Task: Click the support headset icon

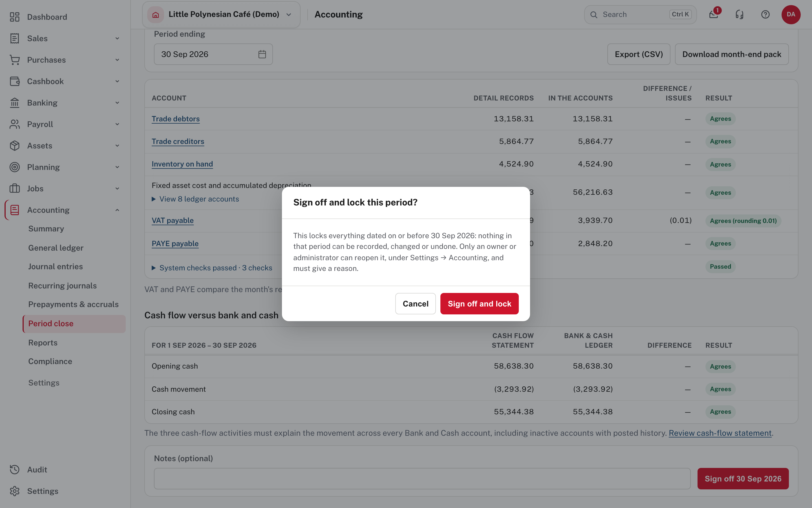Action: click(740, 14)
